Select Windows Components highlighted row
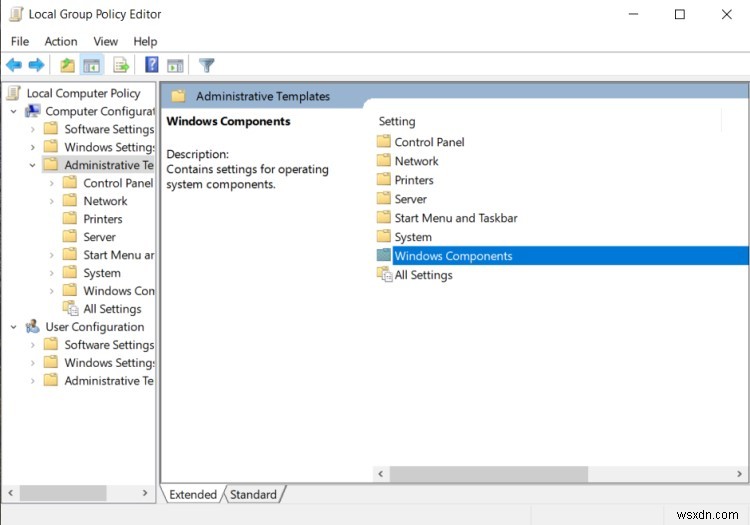The width and height of the screenshot is (750, 525). tap(570, 256)
